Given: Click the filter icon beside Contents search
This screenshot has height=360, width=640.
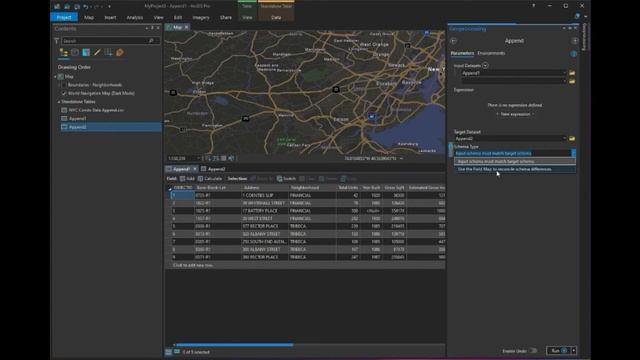Looking at the screenshot, I should click(x=57, y=41).
